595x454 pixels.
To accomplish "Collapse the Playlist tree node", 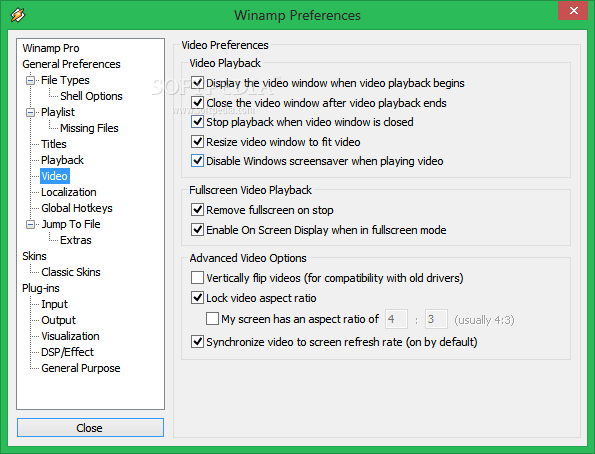I will point(30,112).
